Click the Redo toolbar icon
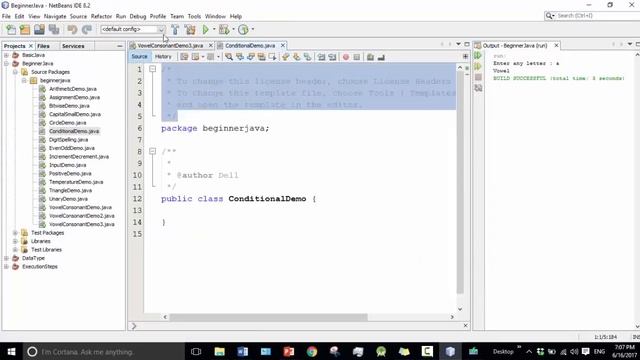This screenshot has width=640, height=360. point(87,29)
